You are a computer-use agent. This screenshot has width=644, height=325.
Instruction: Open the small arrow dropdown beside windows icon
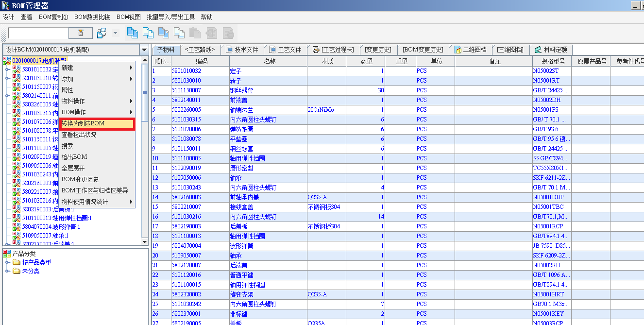pos(115,33)
